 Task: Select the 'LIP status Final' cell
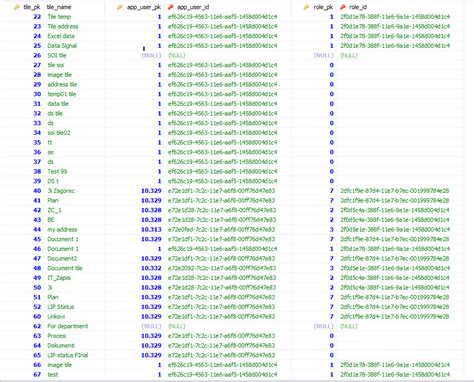[x=68, y=355]
